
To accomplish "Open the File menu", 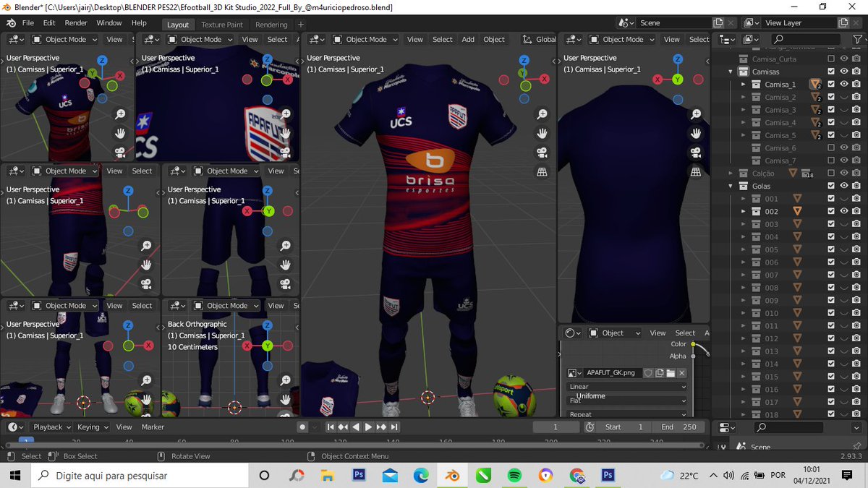I will click(x=28, y=23).
